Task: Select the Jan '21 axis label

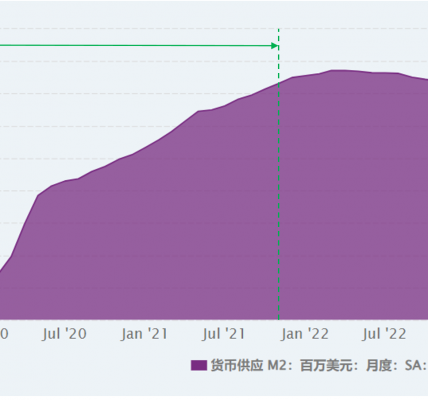Action: coord(144,334)
